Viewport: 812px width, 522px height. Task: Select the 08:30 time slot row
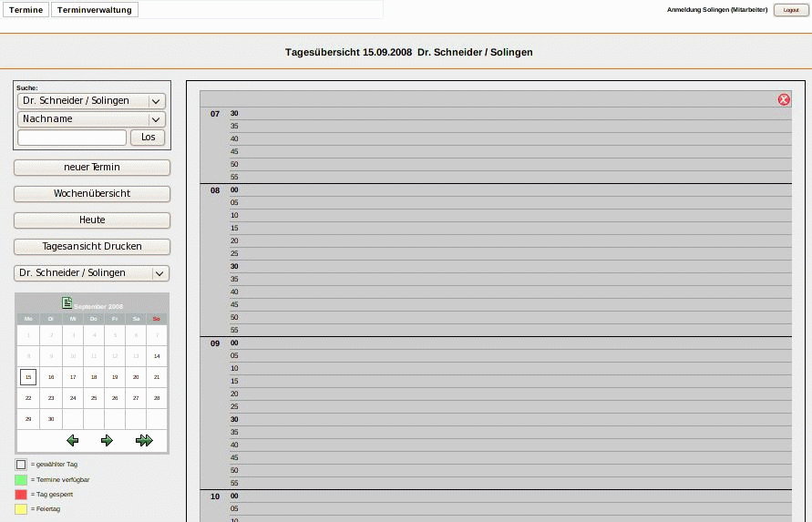coord(510,266)
